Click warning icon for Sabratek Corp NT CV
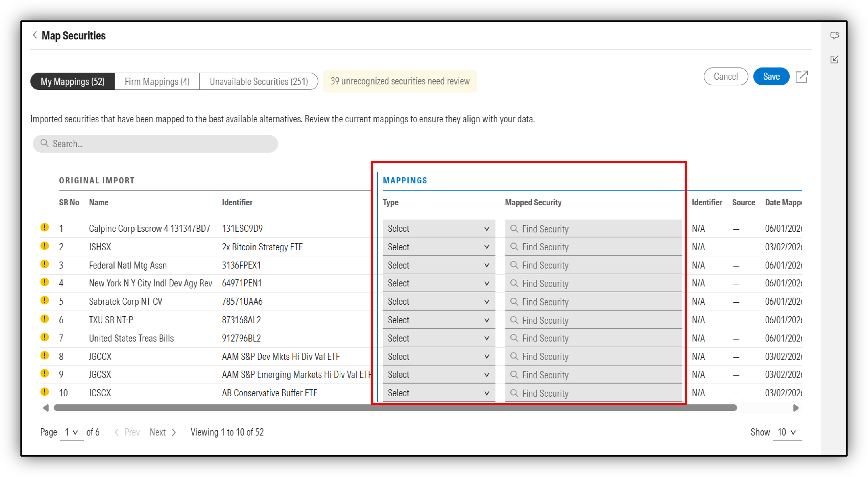The image size is (868, 477). point(45,300)
